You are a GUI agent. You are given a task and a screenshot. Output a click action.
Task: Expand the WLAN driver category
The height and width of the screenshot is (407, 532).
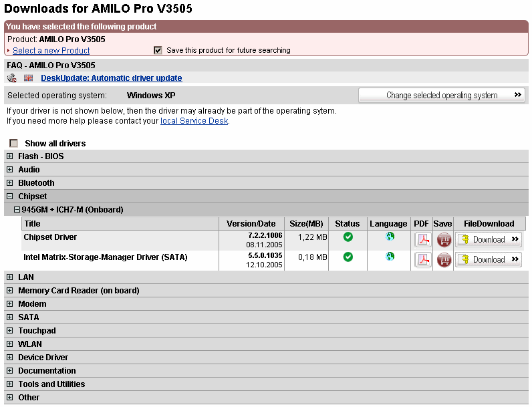pyautogui.click(x=10, y=344)
